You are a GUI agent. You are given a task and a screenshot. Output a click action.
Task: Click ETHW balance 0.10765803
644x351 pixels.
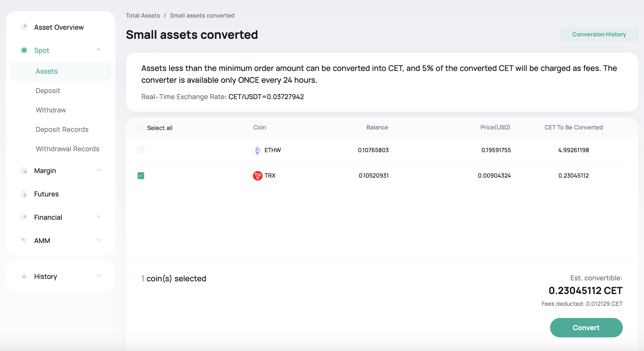[373, 150]
